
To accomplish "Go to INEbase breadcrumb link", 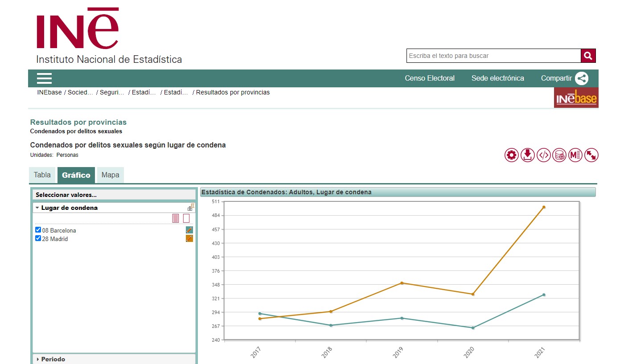I will tap(49, 93).
